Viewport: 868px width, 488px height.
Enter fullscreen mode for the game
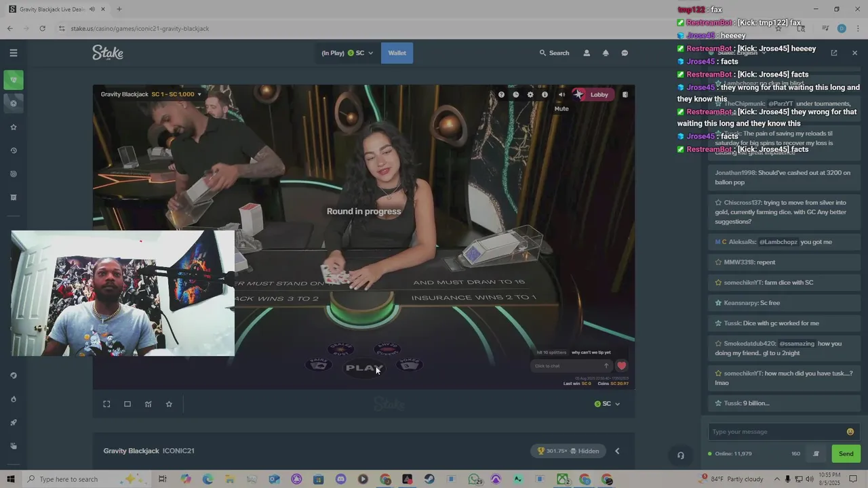point(106,404)
